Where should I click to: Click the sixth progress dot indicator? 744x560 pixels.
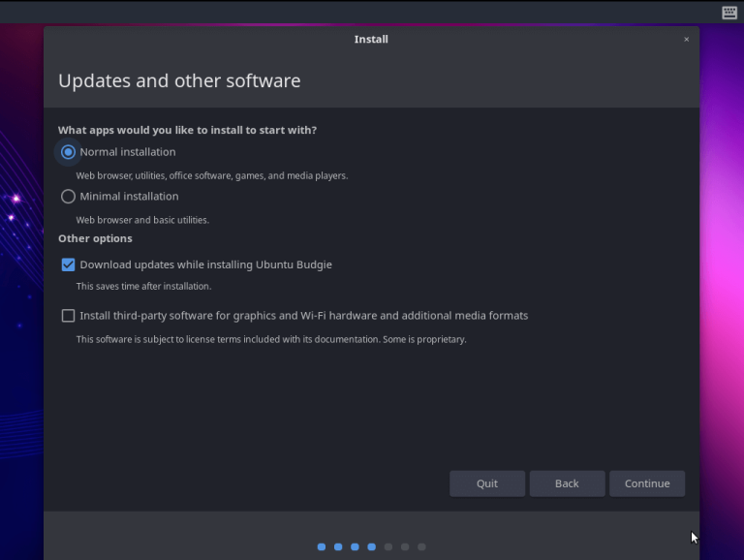405,547
